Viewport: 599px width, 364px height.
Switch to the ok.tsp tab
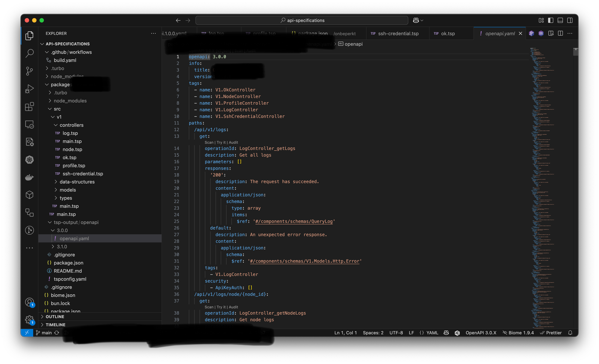[451, 33]
